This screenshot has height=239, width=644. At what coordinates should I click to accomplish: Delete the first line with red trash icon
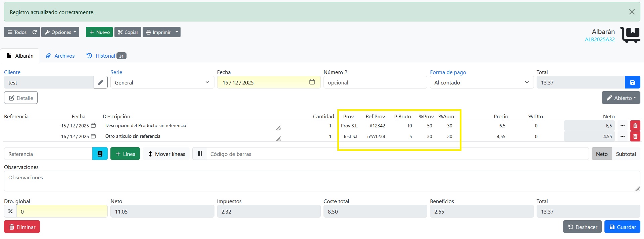[x=635, y=126]
